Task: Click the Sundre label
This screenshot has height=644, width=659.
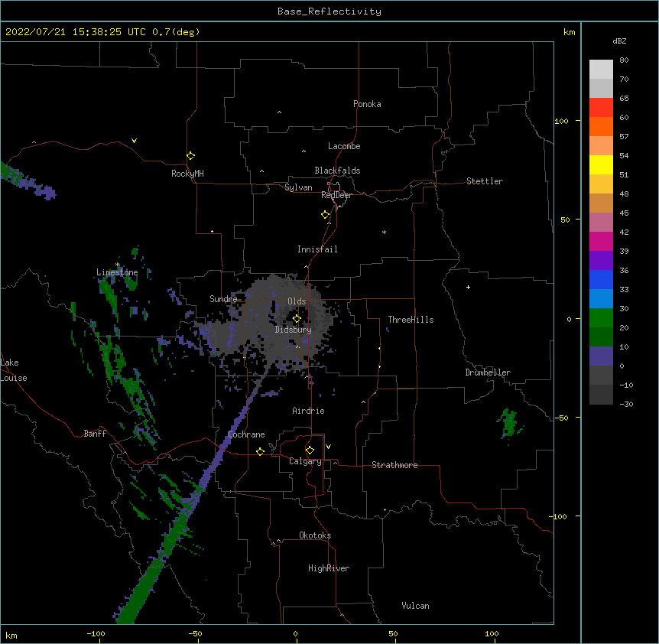Action: [x=223, y=299]
